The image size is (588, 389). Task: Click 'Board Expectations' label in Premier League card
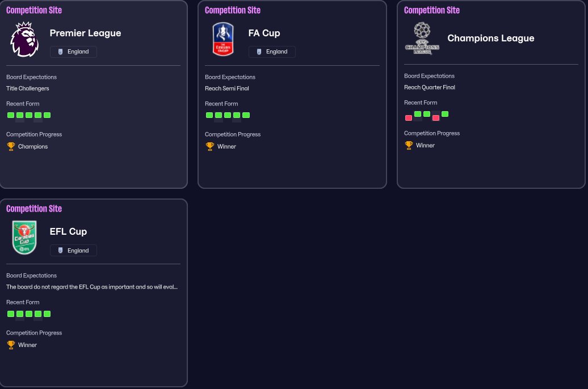[x=32, y=77]
